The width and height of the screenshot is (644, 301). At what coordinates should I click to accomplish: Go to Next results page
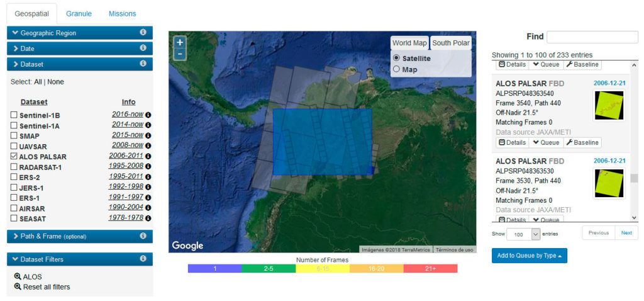[626, 233]
